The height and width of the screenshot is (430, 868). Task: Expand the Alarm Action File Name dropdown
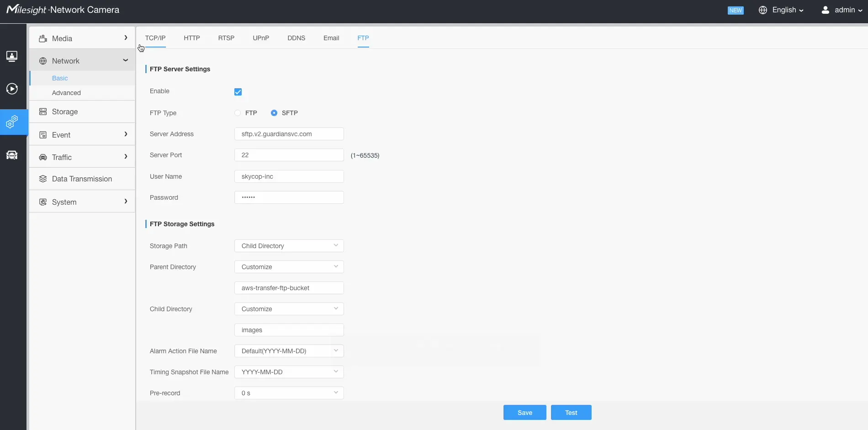click(289, 350)
